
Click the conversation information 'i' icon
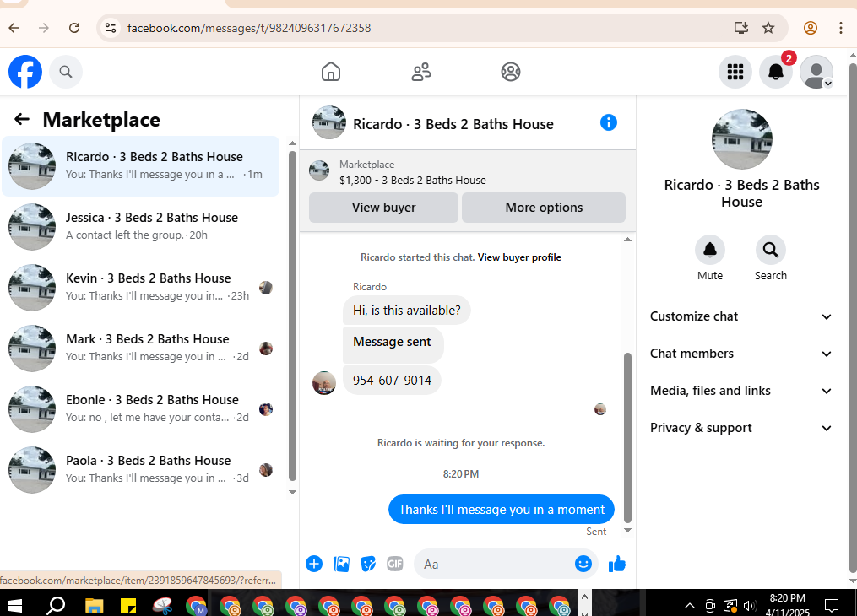(608, 122)
